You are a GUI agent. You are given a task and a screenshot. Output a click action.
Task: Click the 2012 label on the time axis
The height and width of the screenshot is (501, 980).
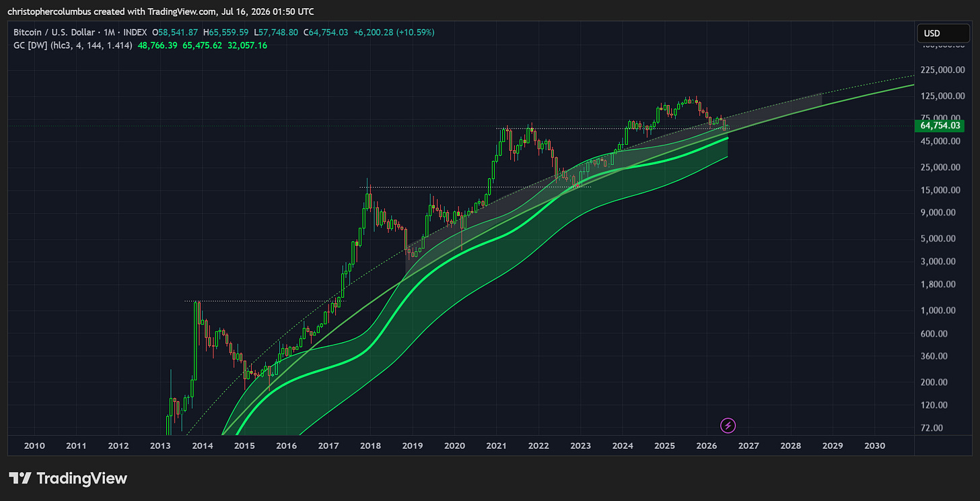[118, 446]
